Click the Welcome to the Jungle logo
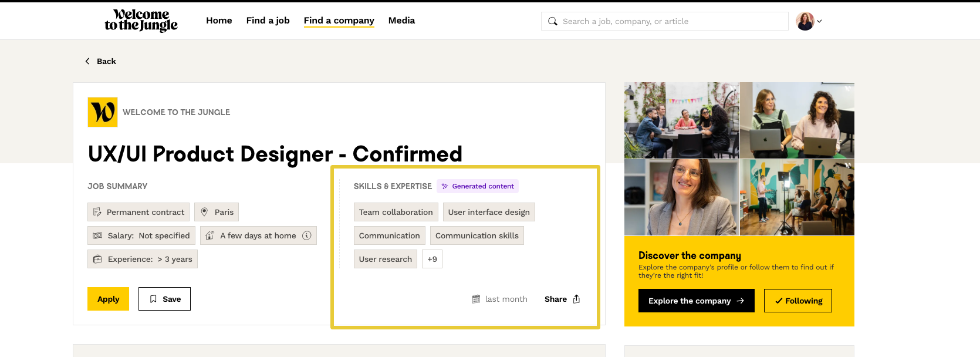The width and height of the screenshot is (980, 357). tap(141, 21)
